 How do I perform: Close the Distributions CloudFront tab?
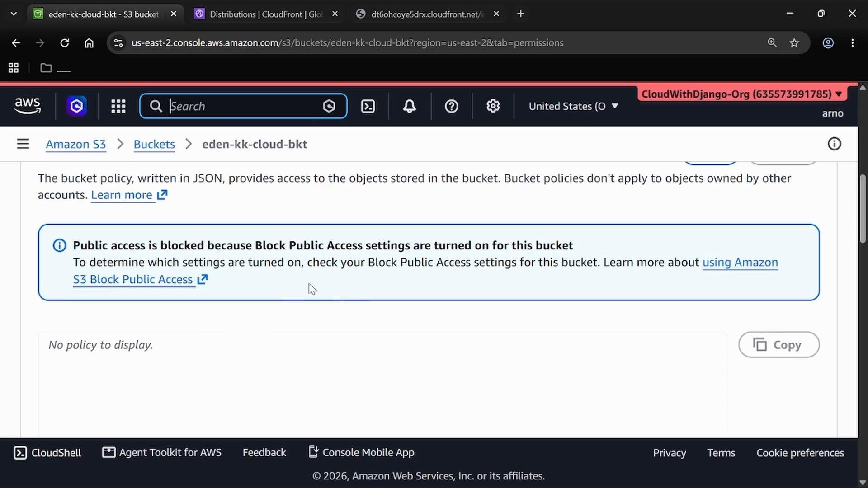point(335,14)
